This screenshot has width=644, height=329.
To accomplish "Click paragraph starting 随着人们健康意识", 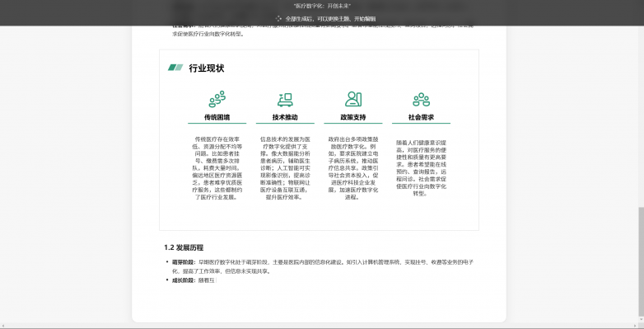I will coord(421,168).
